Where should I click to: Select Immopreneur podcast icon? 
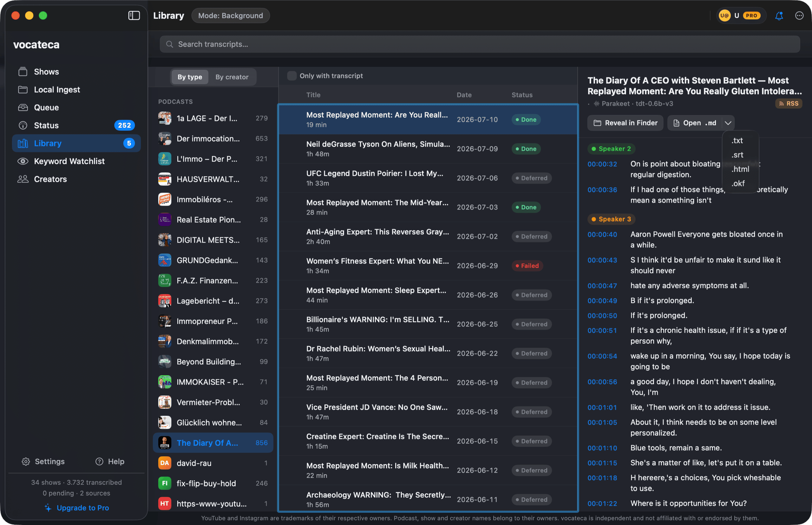165,321
